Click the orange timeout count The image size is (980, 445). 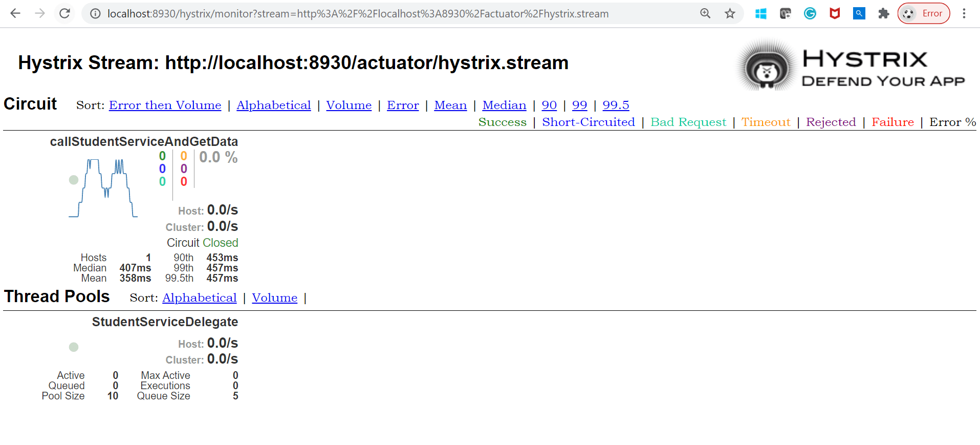tap(184, 156)
